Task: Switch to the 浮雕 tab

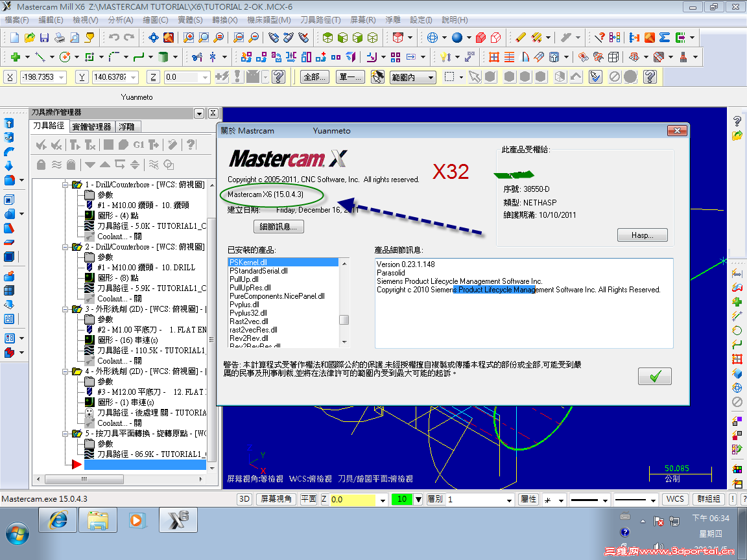Action: click(126, 126)
